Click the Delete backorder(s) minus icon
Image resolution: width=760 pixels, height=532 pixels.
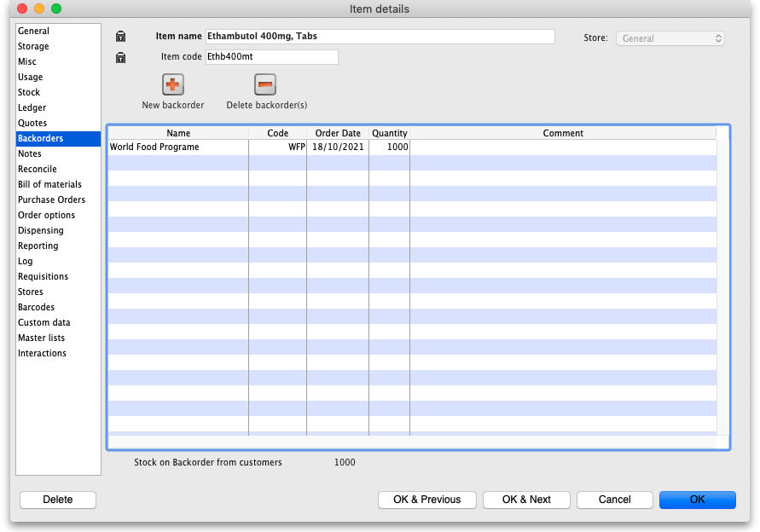pos(265,85)
